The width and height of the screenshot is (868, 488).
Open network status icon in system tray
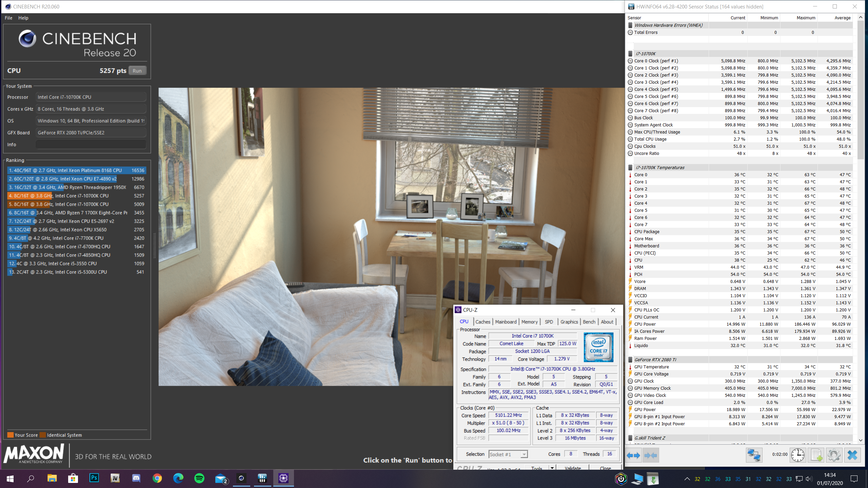click(799, 479)
